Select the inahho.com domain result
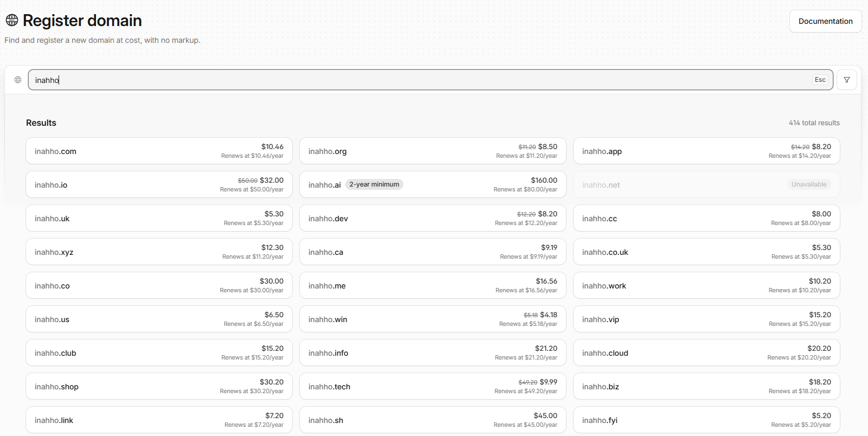This screenshot has width=868, height=436. point(159,151)
